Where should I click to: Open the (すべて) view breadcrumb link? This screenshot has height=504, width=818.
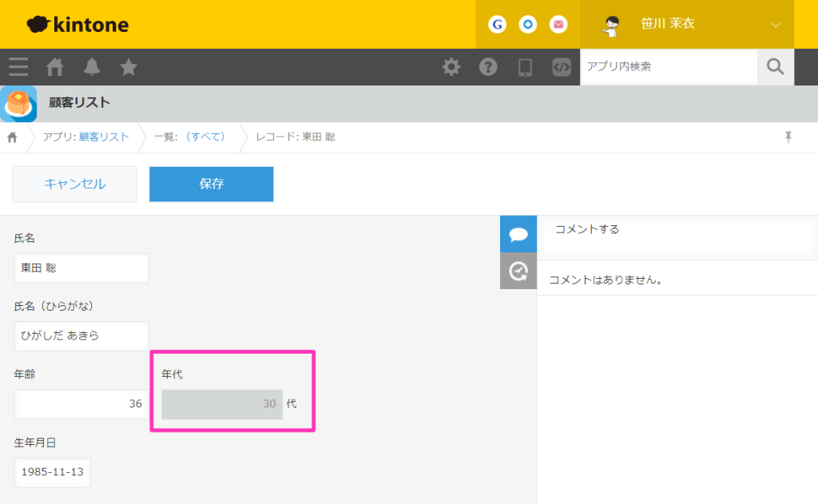(x=205, y=137)
